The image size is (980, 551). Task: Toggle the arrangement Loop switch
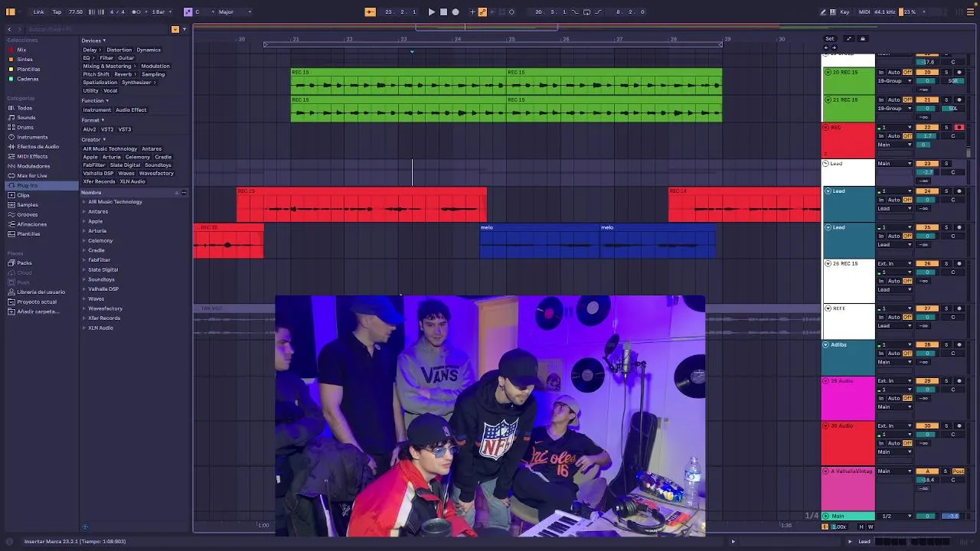pos(586,11)
